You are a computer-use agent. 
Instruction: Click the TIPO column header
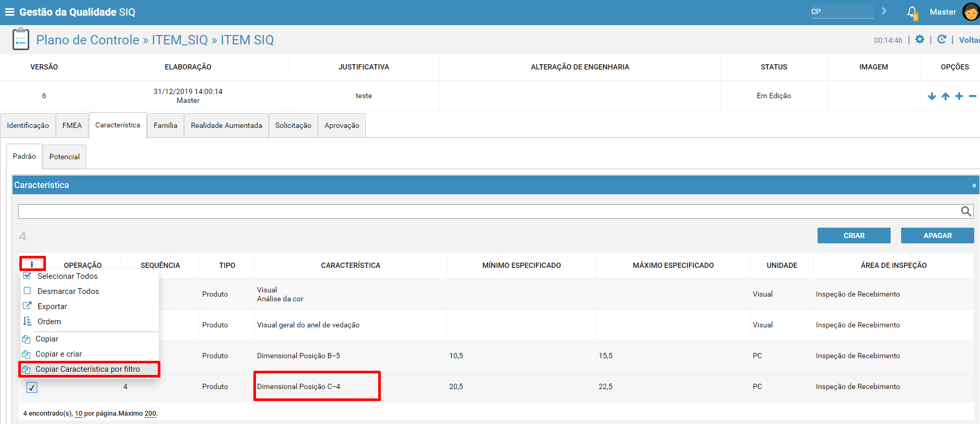click(227, 265)
